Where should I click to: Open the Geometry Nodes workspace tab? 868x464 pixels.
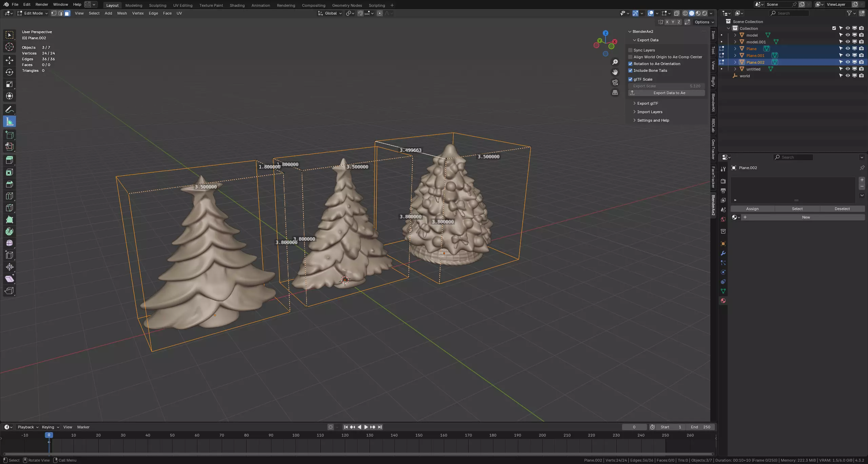pos(347,5)
